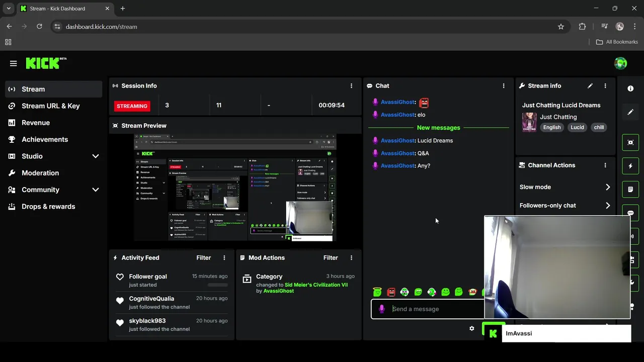The image size is (644, 362).
Task: Click the edit pencil in right sidebar
Action: click(630, 112)
